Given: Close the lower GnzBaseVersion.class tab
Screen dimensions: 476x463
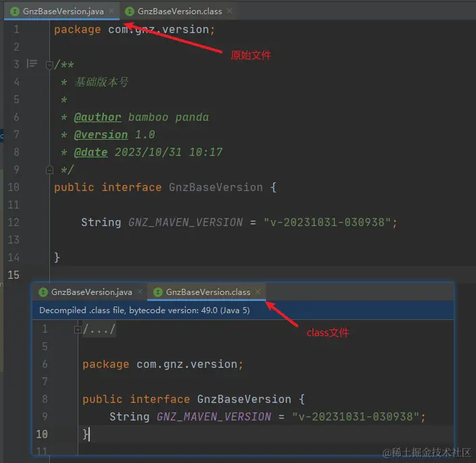Looking at the screenshot, I should coord(258,292).
